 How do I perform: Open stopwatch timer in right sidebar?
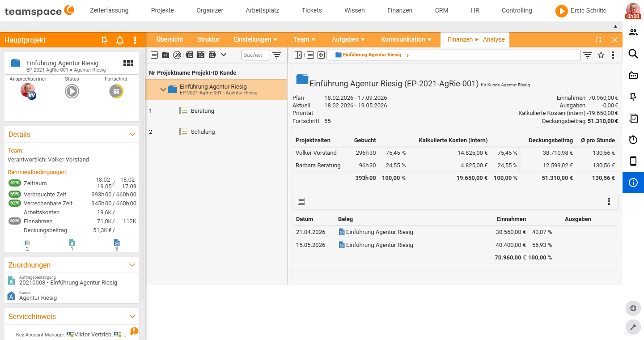[x=633, y=140]
